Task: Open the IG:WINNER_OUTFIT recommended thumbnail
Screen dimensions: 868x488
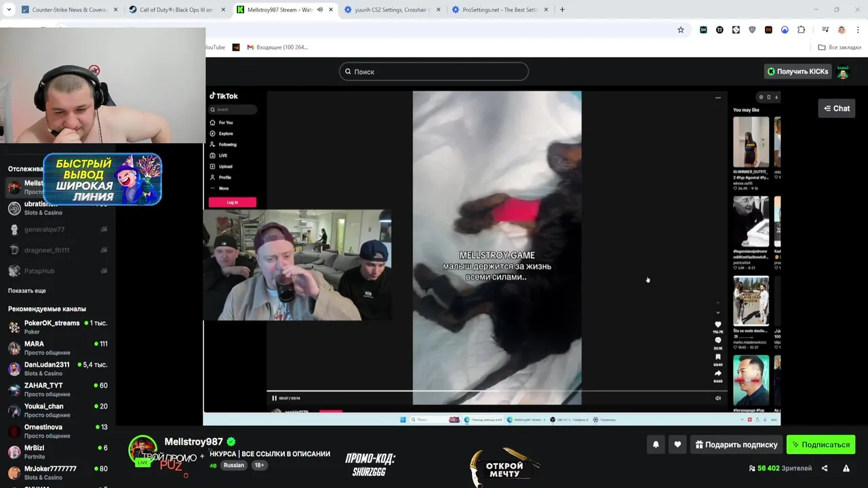Action: pos(751,142)
